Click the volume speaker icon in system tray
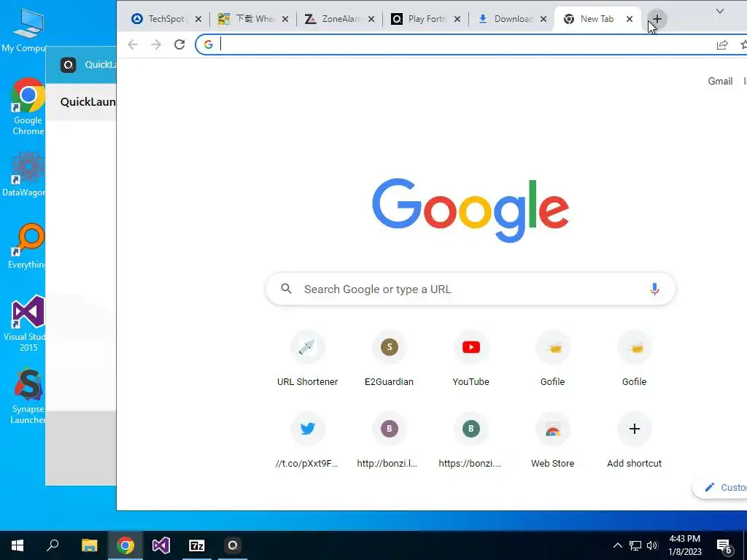 coord(652,545)
